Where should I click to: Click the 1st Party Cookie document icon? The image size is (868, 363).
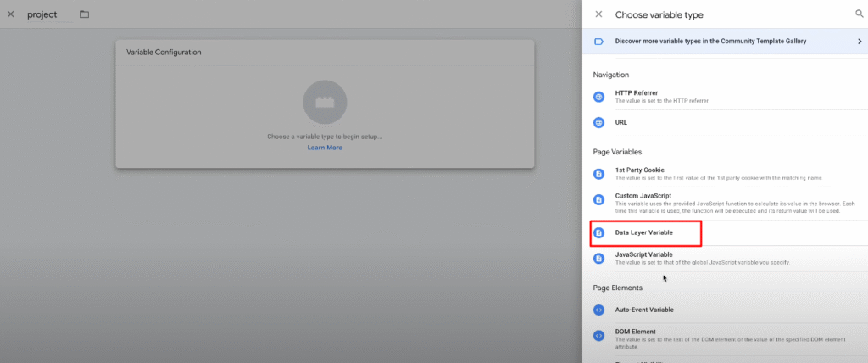[598, 174]
